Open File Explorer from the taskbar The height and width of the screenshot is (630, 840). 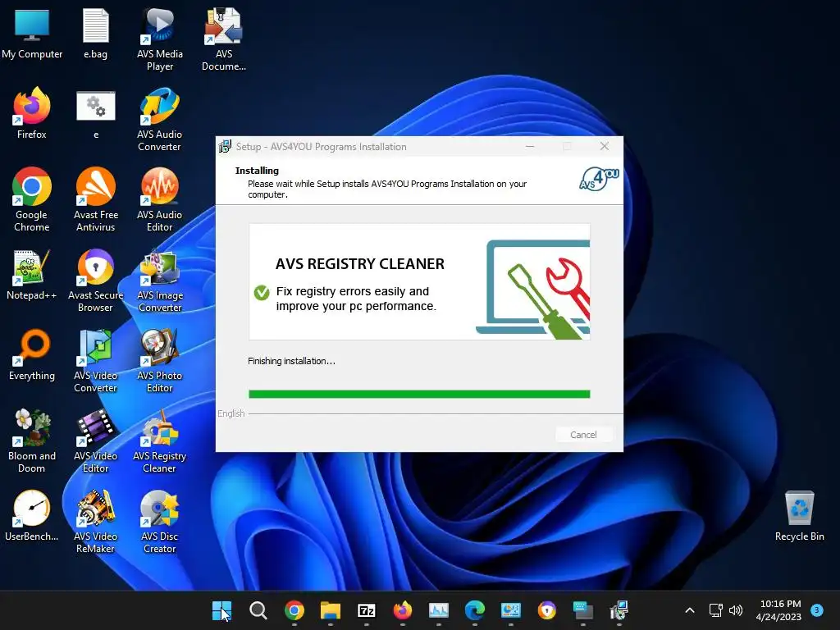pyautogui.click(x=331, y=610)
